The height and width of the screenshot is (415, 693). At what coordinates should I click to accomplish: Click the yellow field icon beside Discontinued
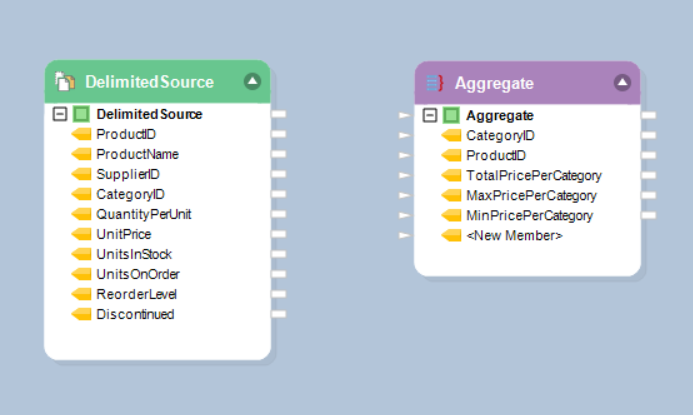coord(81,314)
